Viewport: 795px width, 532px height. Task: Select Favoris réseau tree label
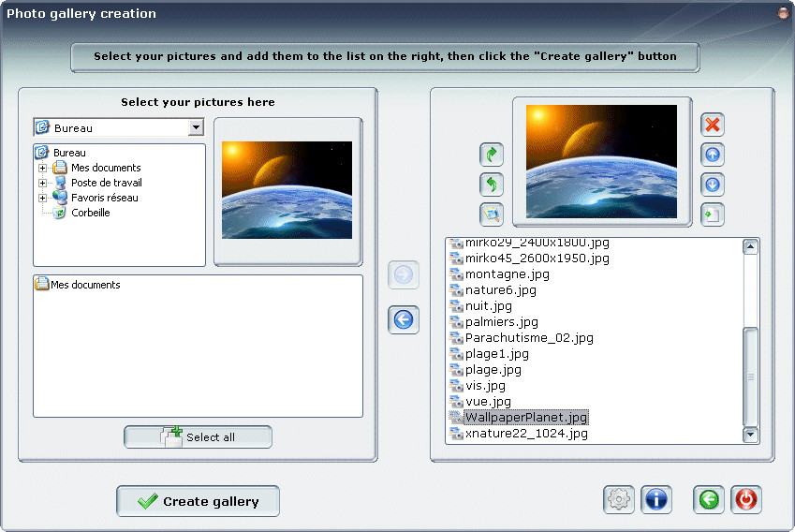(x=105, y=198)
